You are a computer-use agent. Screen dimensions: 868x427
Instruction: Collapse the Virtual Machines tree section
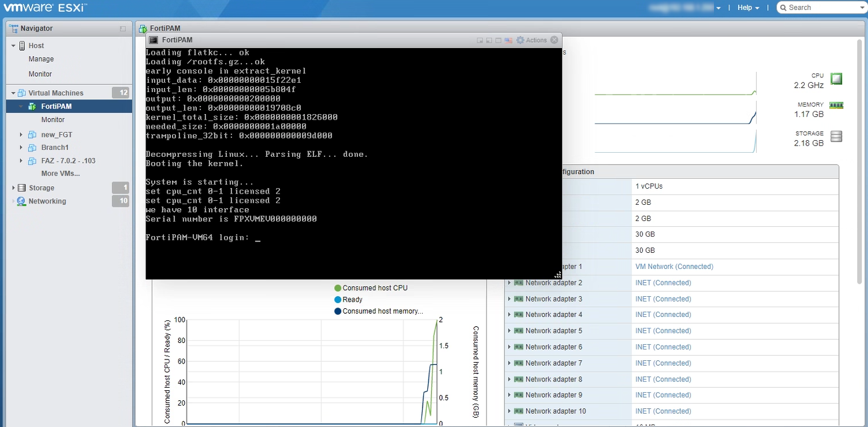click(13, 92)
